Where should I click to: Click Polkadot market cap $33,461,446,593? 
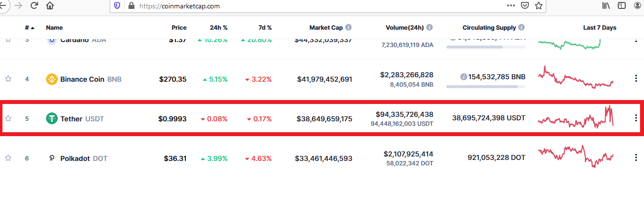324,158
